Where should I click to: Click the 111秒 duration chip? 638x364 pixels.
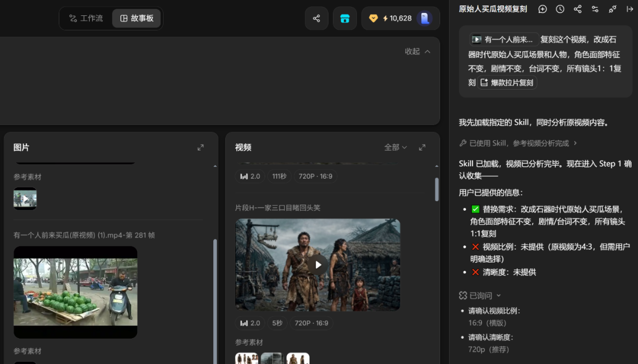point(279,176)
